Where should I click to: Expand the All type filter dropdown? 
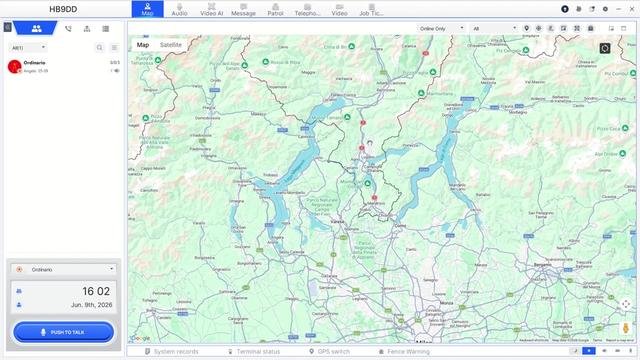point(494,29)
